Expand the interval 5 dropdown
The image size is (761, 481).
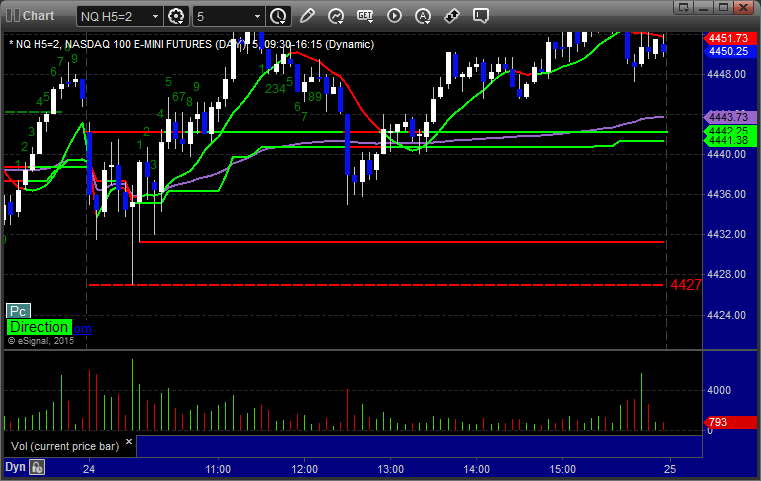click(x=258, y=17)
